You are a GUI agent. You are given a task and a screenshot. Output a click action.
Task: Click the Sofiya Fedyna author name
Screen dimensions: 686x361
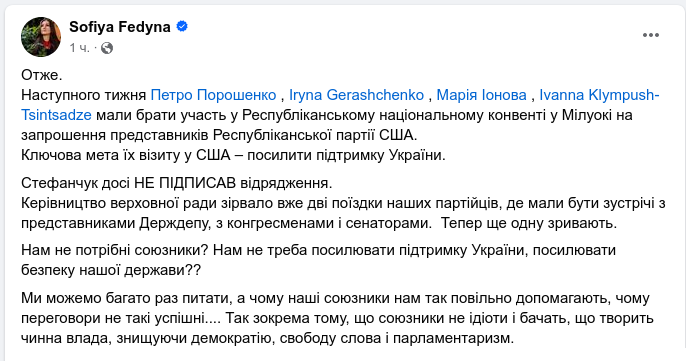pos(120,27)
